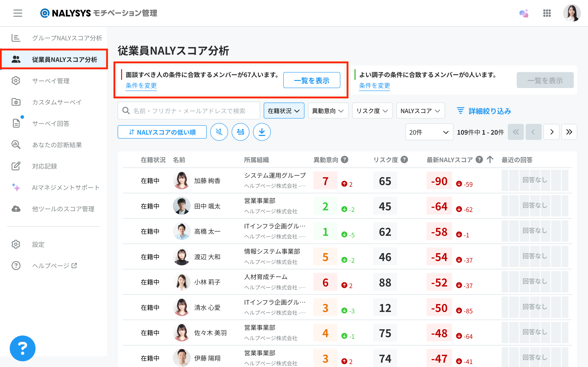
Task: Toggle sort arrow on 最新NALYスコア column
Action: click(490, 160)
